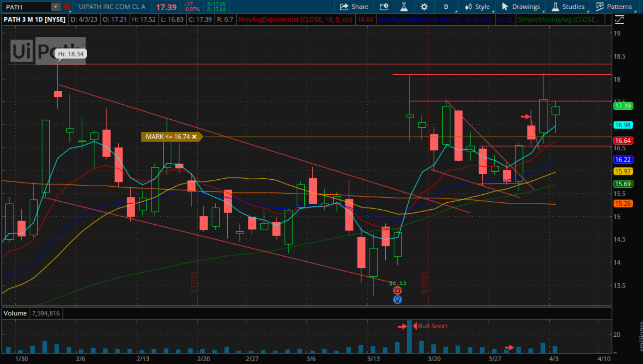This screenshot has height=364, width=643.
Task: Click the 15.97 yellow average price bubble
Action: point(623,171)
